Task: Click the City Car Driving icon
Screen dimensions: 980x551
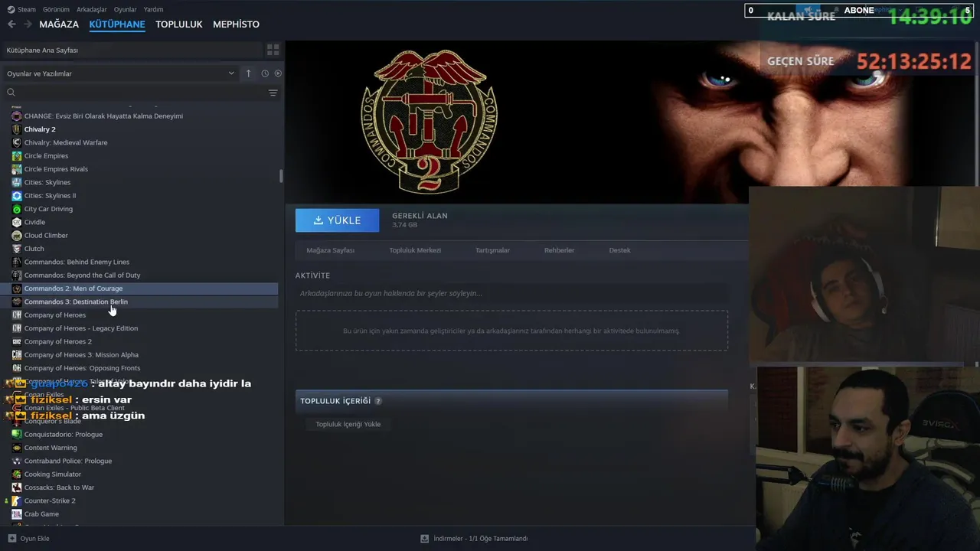Action: pyautogui.click(x=17, y=209)
